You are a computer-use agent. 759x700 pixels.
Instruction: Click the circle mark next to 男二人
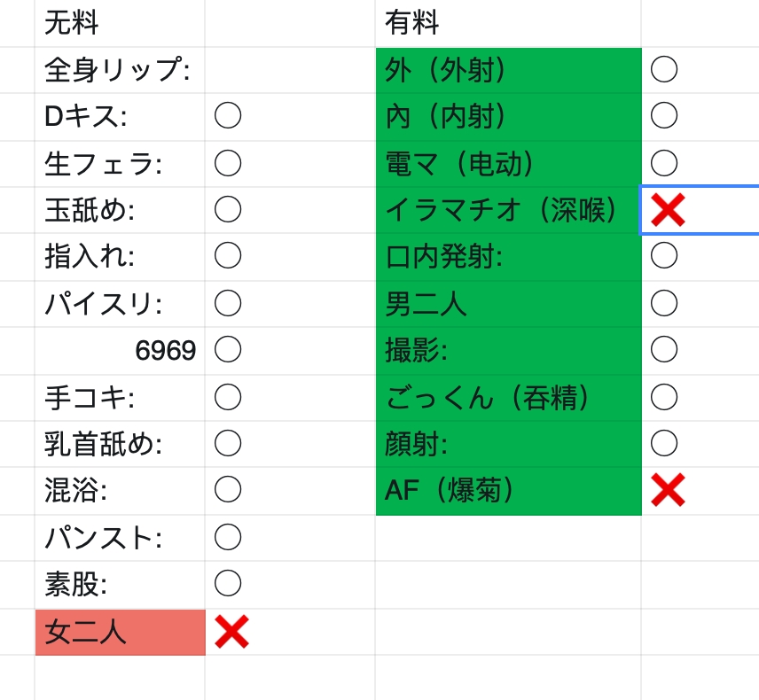tap(664, 303)
